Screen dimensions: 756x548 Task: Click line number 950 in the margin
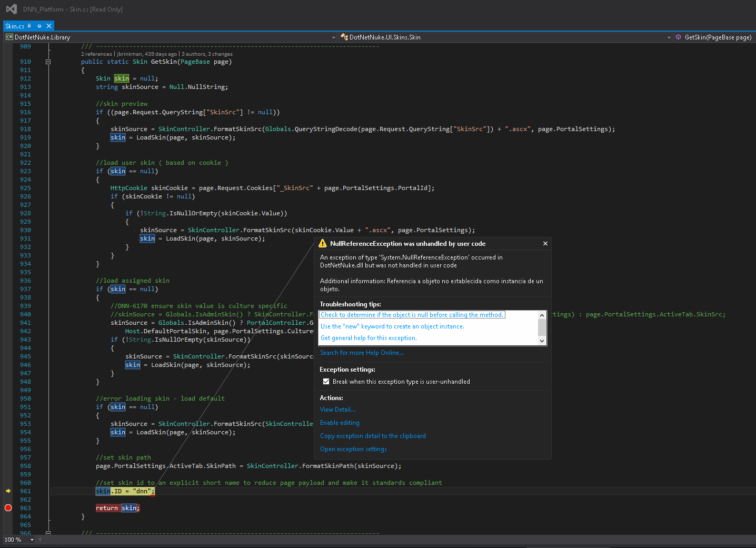[x=25, y=398]
